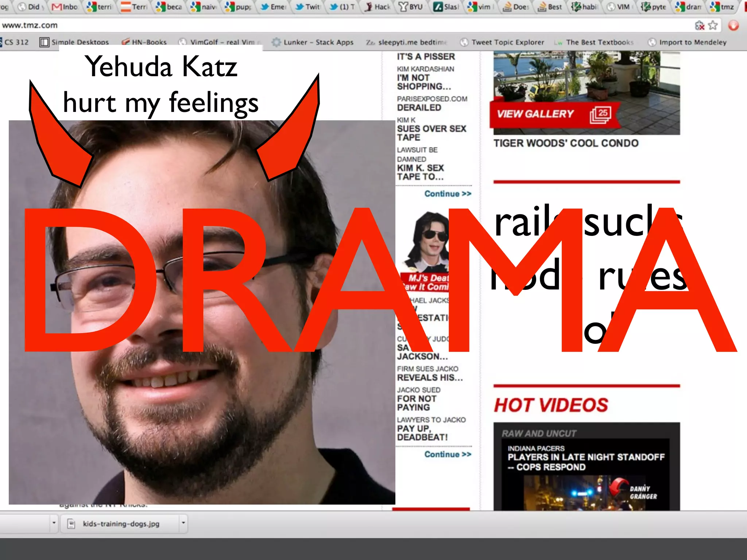
Task: Open FOR NOT PAYING headline
Action: 417,403
